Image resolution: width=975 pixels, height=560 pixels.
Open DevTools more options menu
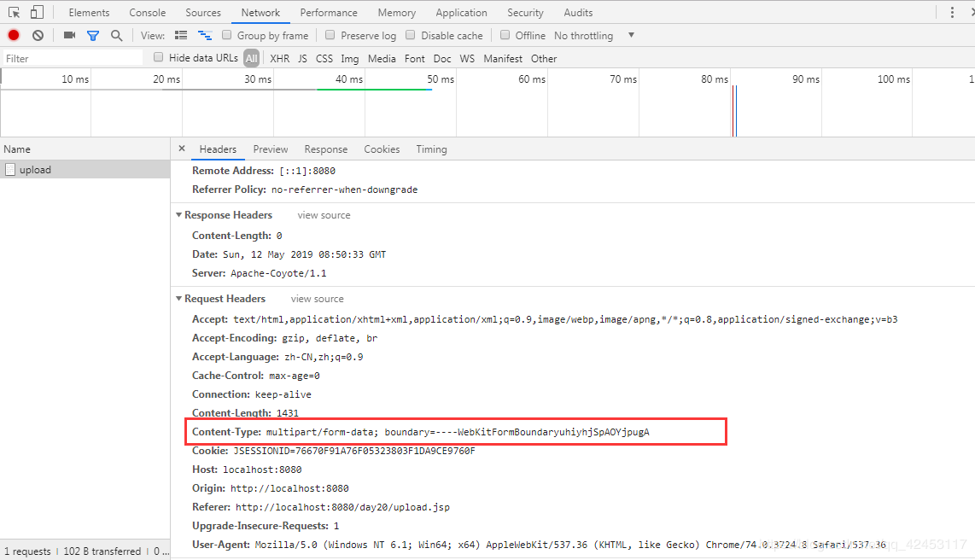[952, 13]
